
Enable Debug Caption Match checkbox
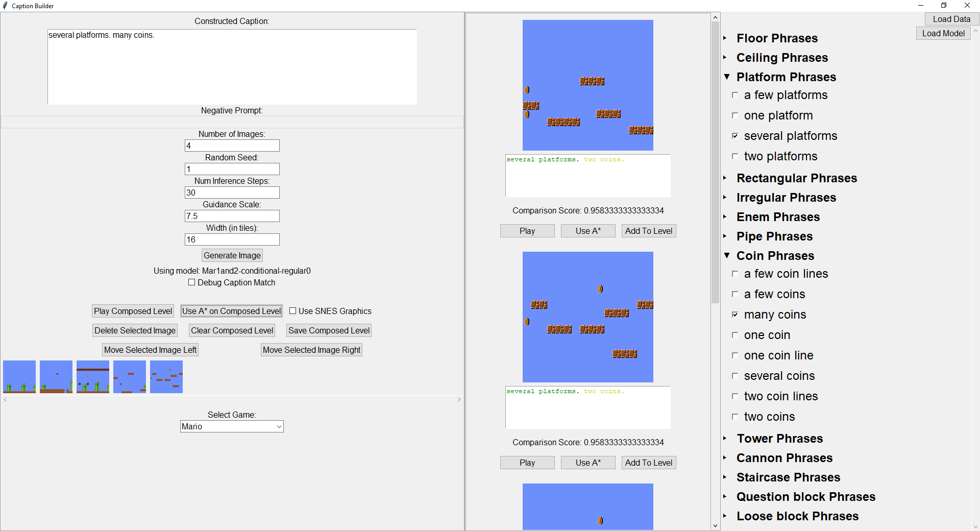(192, 282)
